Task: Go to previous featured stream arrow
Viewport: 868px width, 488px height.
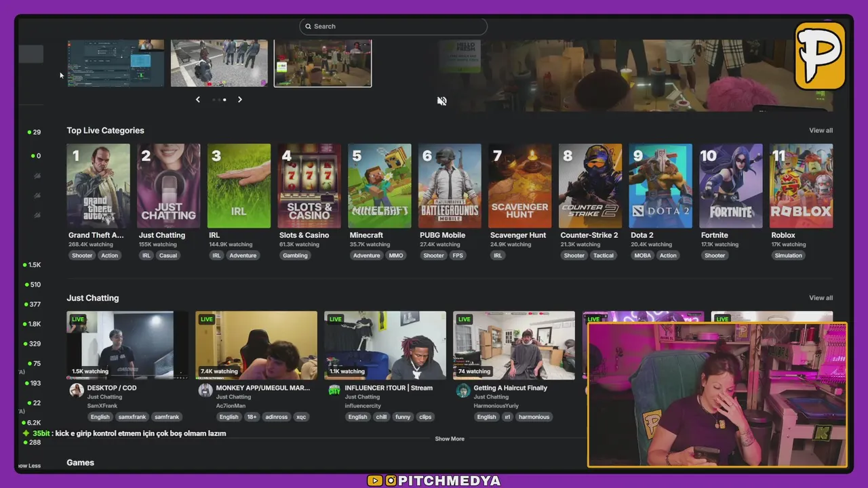Action: (x=198, y=100)
